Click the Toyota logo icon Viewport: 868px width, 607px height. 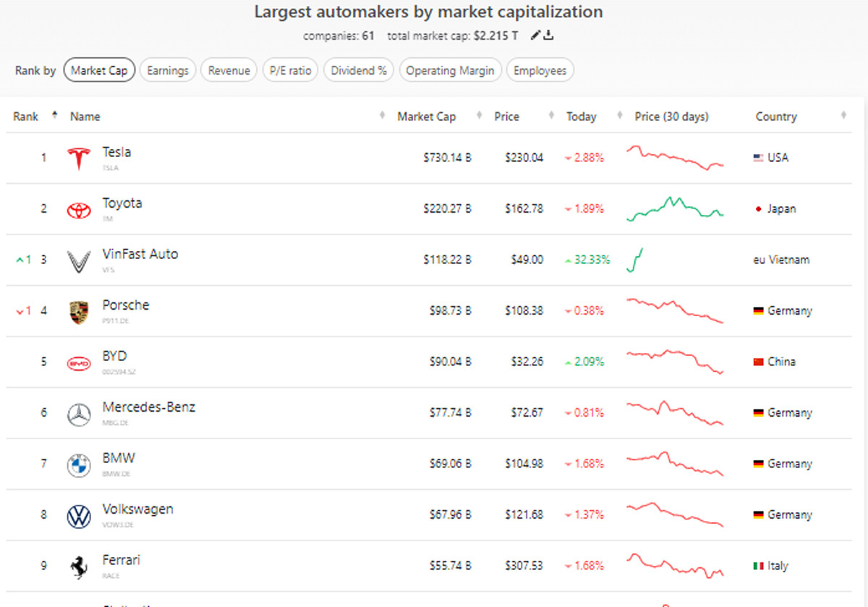(x=79, y=210)
